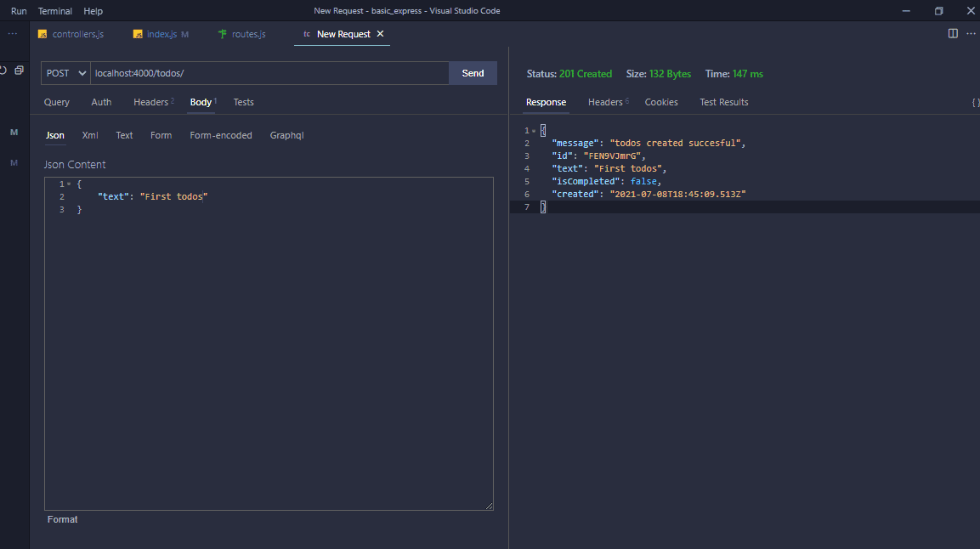Click the braces icon in the response panel
The image size is (980, 549).
pyautogui.click(x=976, y=103)
